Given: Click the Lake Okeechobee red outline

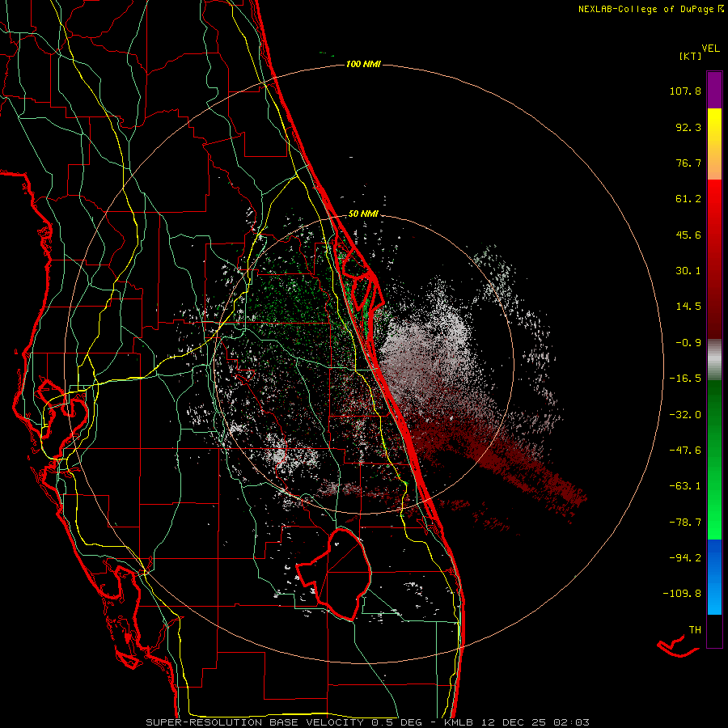Looking at the screenshot, I should pos(334,574).
